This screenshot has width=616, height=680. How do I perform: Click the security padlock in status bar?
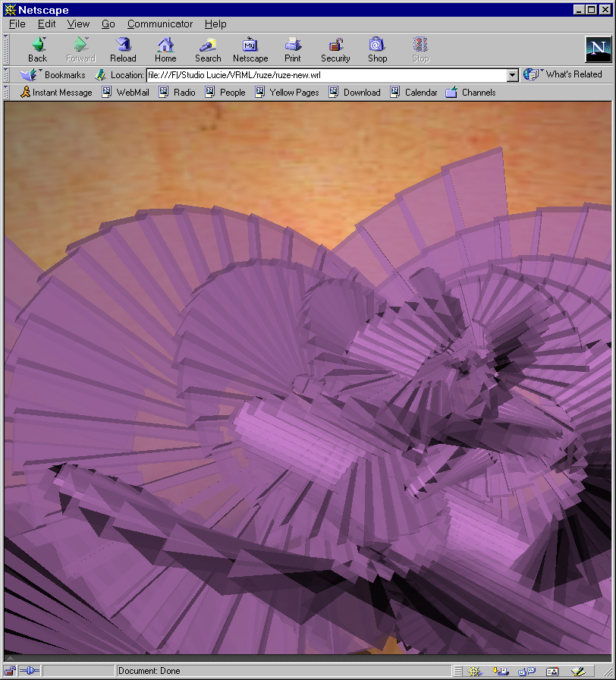(x=11, y=671)
